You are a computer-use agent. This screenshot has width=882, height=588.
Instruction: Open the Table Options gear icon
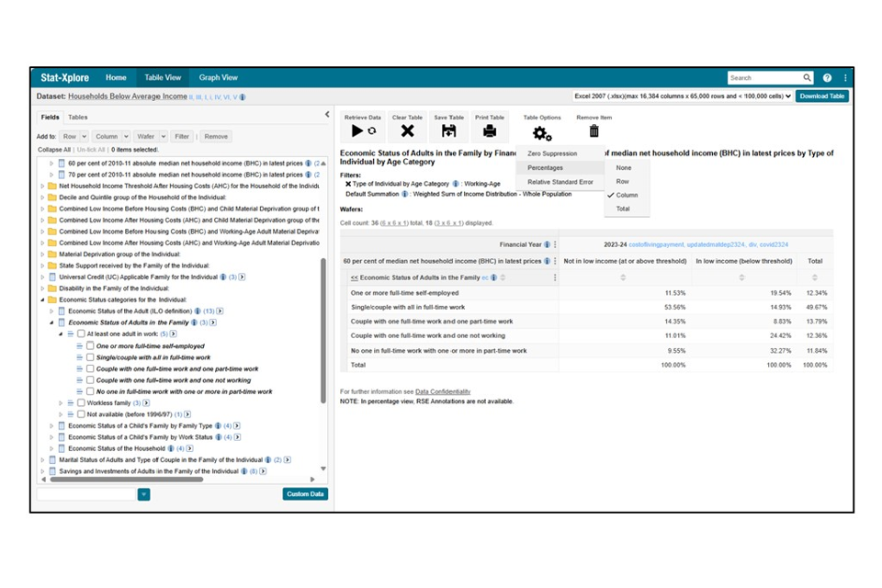click(542, 133)
